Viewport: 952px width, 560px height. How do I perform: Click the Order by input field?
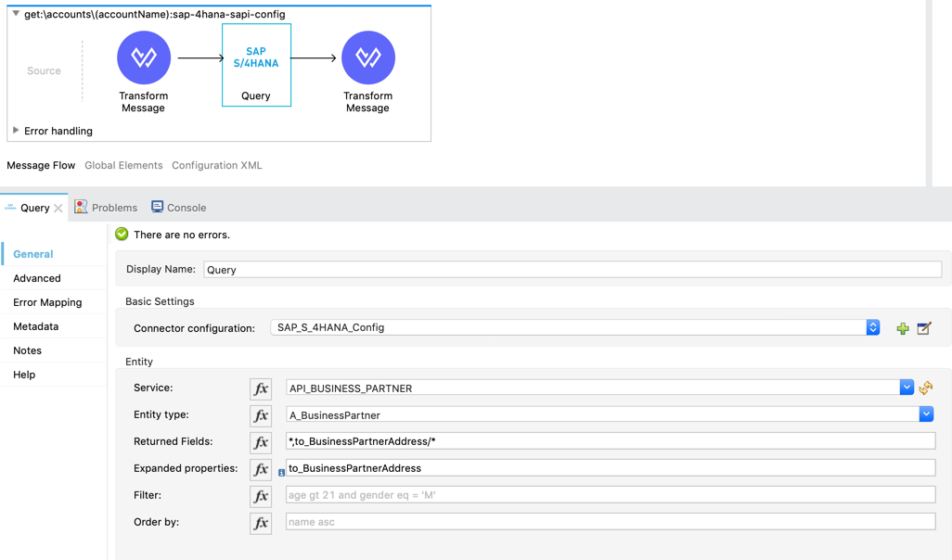click(x=611, y=522)
